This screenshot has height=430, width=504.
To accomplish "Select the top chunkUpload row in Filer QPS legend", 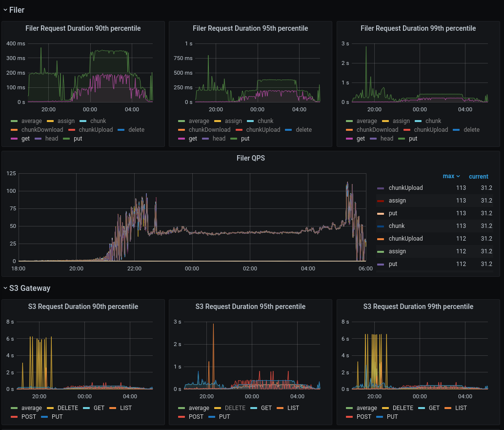I will (x=406, y=187).
